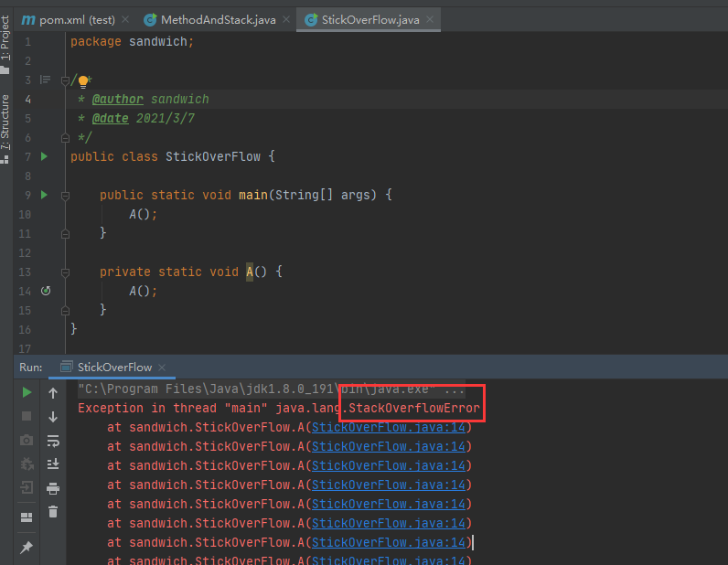728x565 pixels.
Task: Open the third StickOverFlow.java:14 stack trace link
Action: coord(388,465)
